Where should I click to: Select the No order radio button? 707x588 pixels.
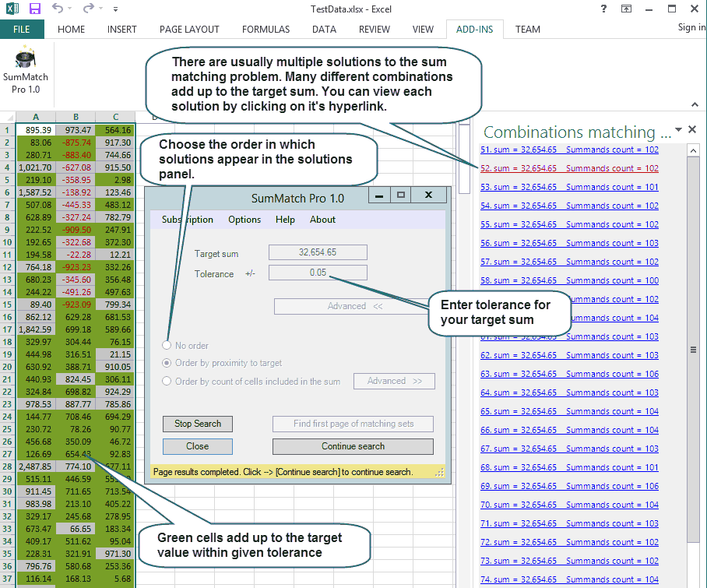pos(167,346)
